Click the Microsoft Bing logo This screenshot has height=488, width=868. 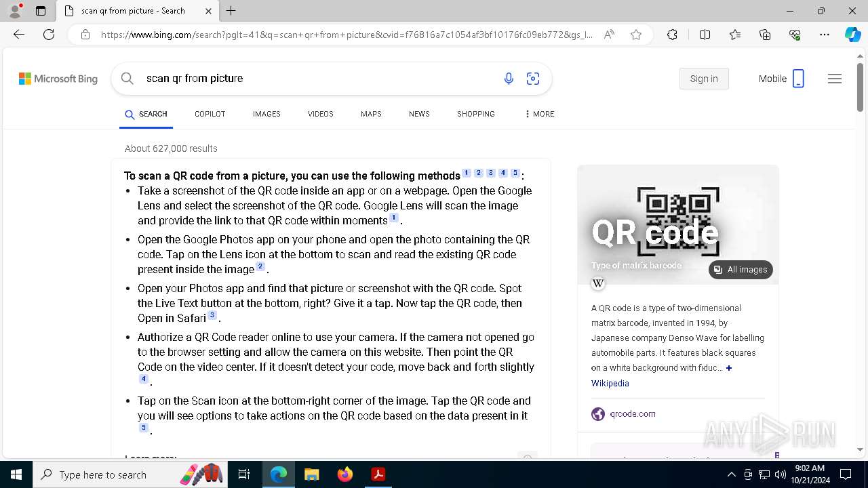click(58, 79)
